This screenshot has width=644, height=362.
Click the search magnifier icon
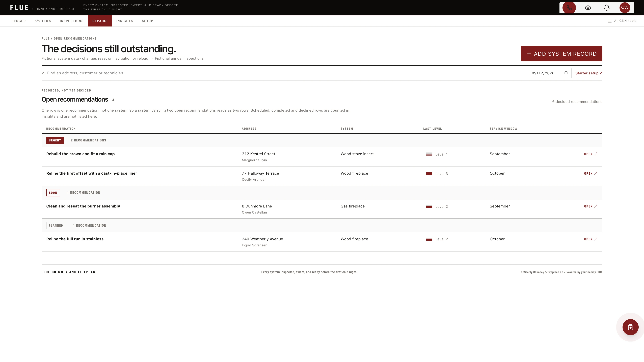[43, 73]
